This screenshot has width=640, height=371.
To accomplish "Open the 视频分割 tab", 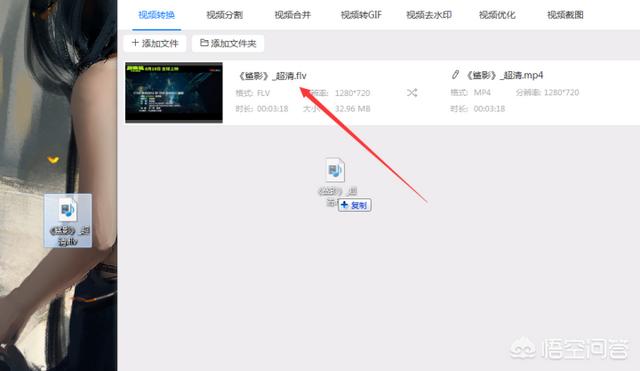I will click(224, 15).
